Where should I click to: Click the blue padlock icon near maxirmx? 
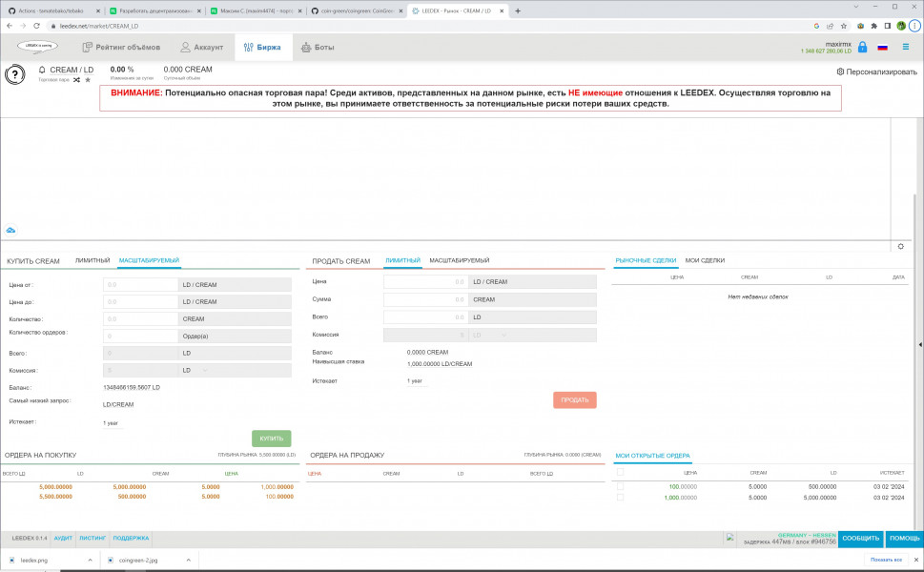click(x=862, y=47)
